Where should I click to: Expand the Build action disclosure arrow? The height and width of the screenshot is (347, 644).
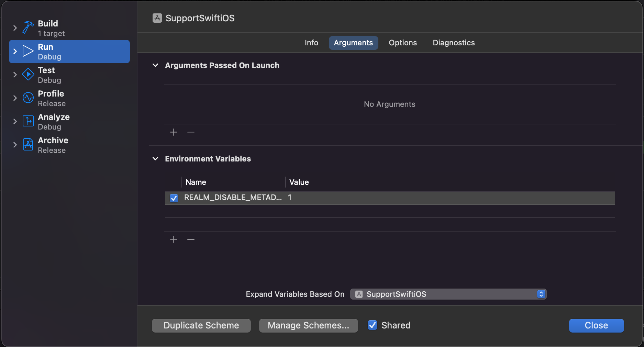15,28
